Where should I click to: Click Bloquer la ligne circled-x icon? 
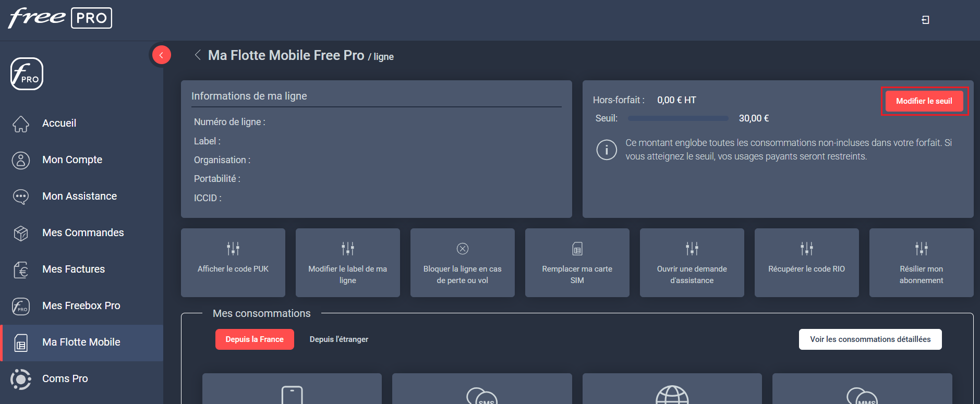[463, 249]
